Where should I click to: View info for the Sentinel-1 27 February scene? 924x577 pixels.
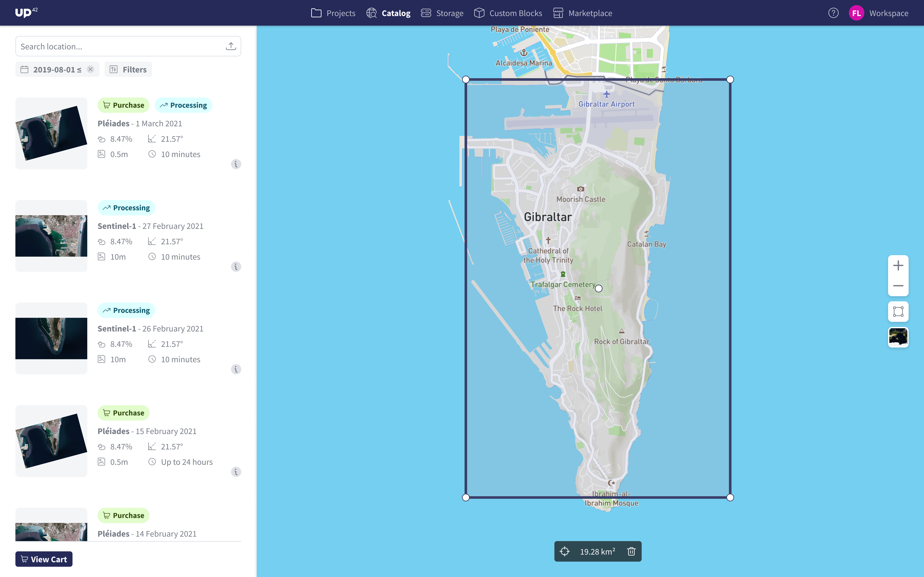pos(236,267)
